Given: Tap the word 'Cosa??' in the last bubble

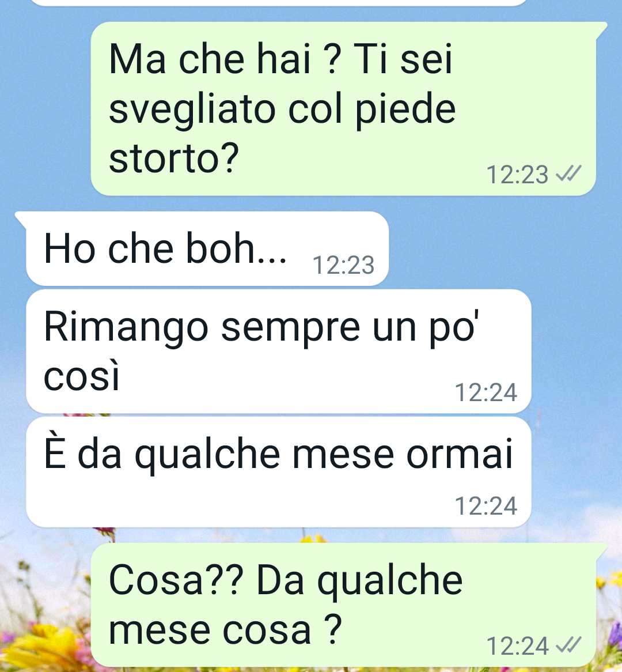Looking at the screenshot, I should [176, 580].
